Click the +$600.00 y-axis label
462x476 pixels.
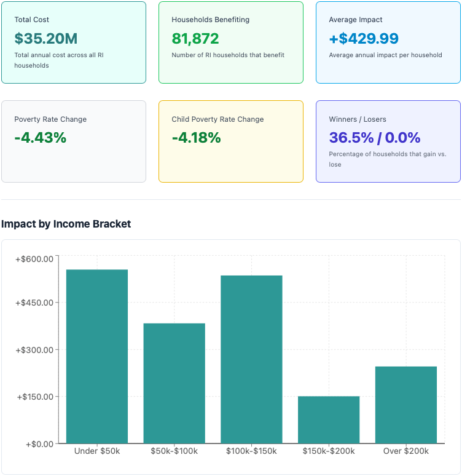pyautogui.click(x=34, y=259)
